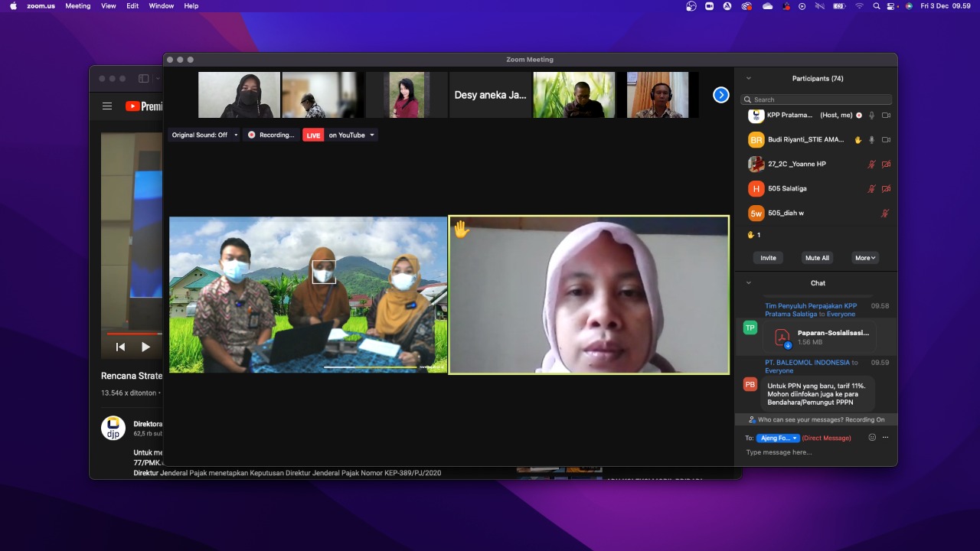Open the YouTube hamburger menu
Screen dimensions: 980x551
(107, 106)
